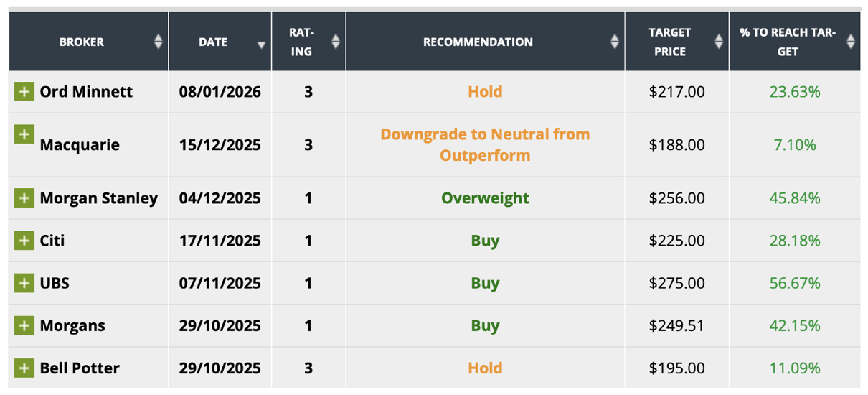
Task: Click the plus icon beside Morgans
Action: pyautogui.click(x=24, y=325)
